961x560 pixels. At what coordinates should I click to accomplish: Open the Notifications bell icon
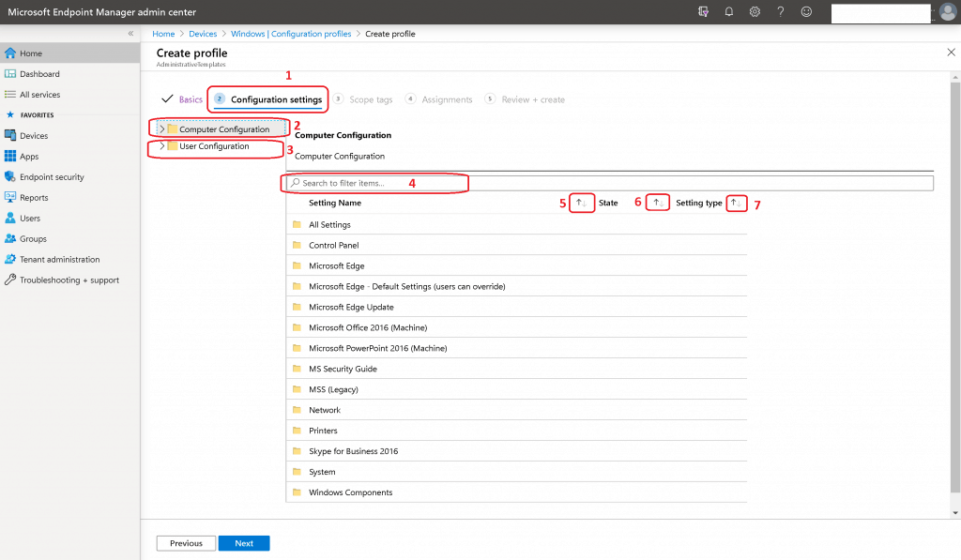(729, 12)
